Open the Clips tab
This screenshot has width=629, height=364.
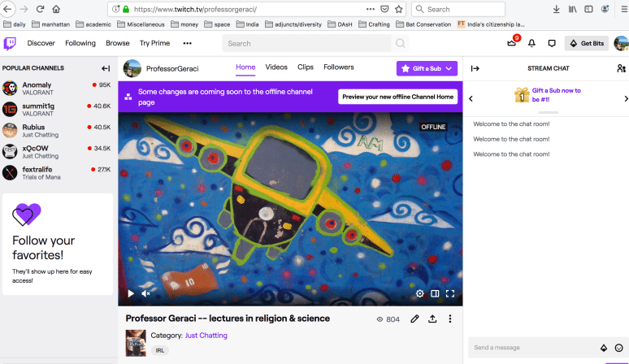306,67
